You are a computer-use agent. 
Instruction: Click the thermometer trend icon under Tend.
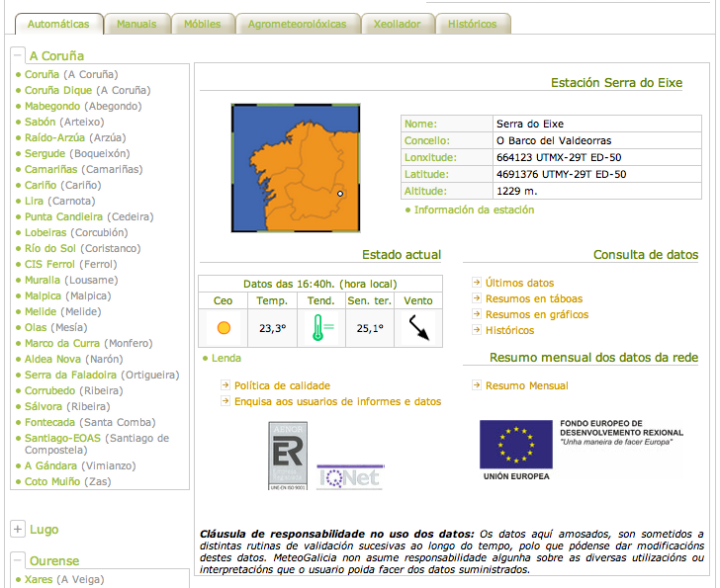click(x=321, y=327)
